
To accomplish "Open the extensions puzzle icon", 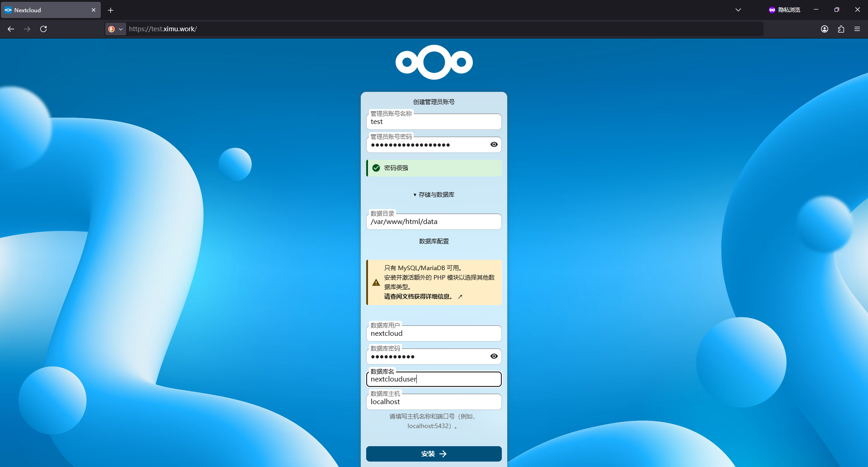I will [x=841, y=29].
